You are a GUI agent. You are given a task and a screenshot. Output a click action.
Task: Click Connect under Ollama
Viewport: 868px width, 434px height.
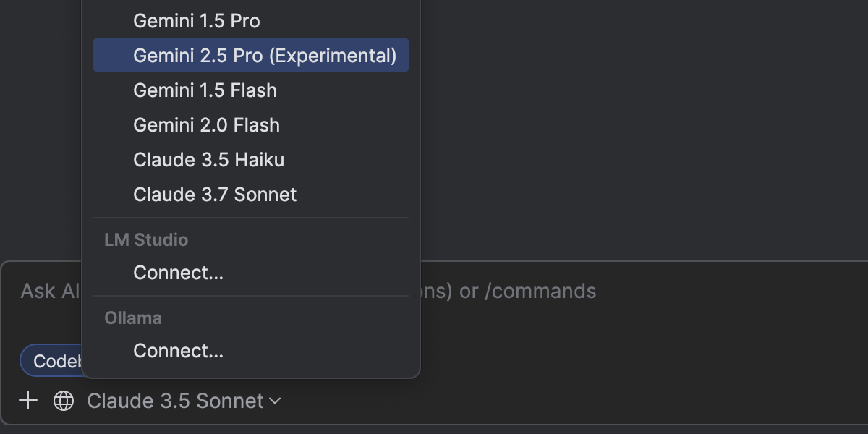179,351
